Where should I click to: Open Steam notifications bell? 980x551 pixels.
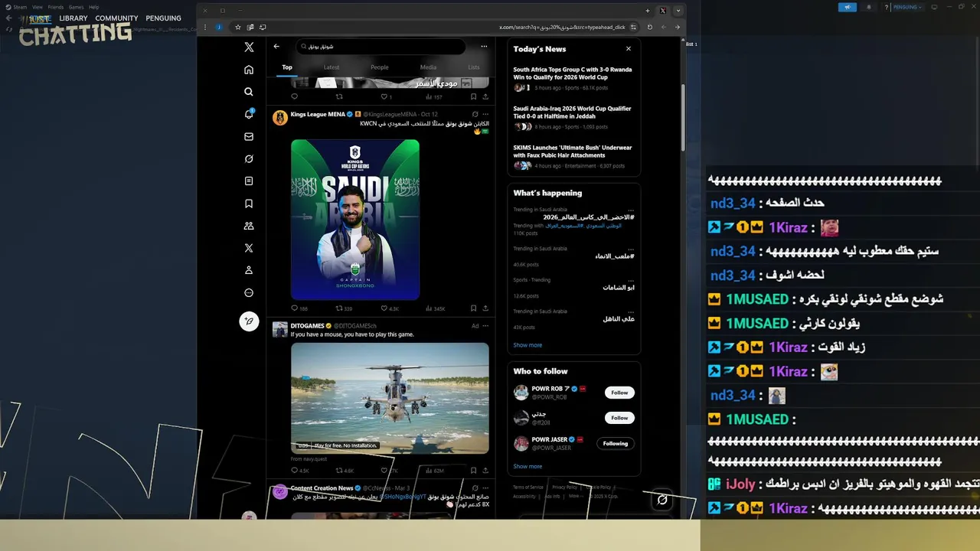(x=868, y=7)
